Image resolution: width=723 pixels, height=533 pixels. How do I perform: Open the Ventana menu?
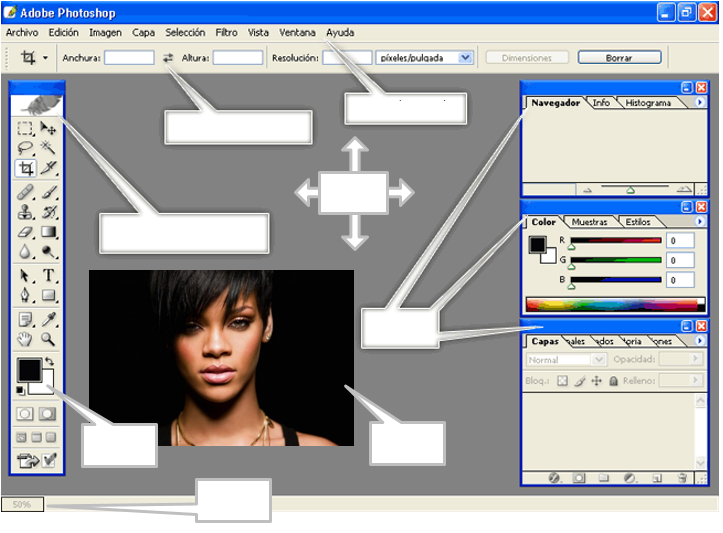click(297, 33)
